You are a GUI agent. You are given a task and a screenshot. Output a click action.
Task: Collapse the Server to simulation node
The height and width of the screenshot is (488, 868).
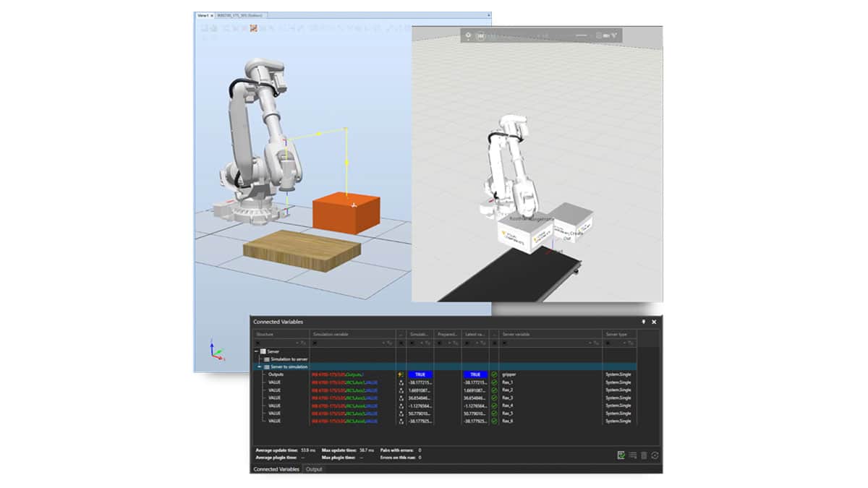[259, 367]
